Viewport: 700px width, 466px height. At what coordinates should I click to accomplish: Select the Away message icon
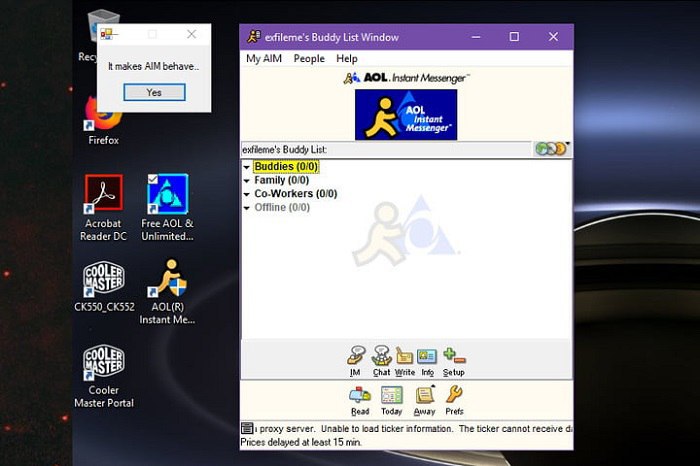(424, 401)
